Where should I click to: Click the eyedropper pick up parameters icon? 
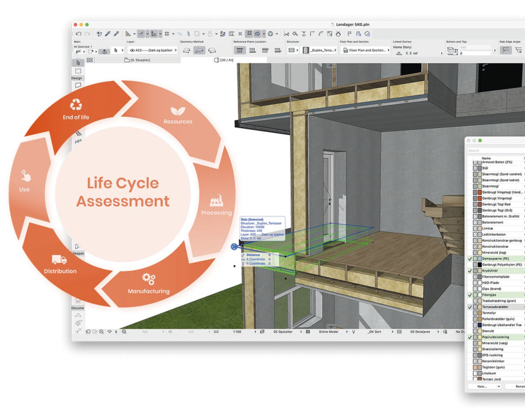click(x=106, y=33)
